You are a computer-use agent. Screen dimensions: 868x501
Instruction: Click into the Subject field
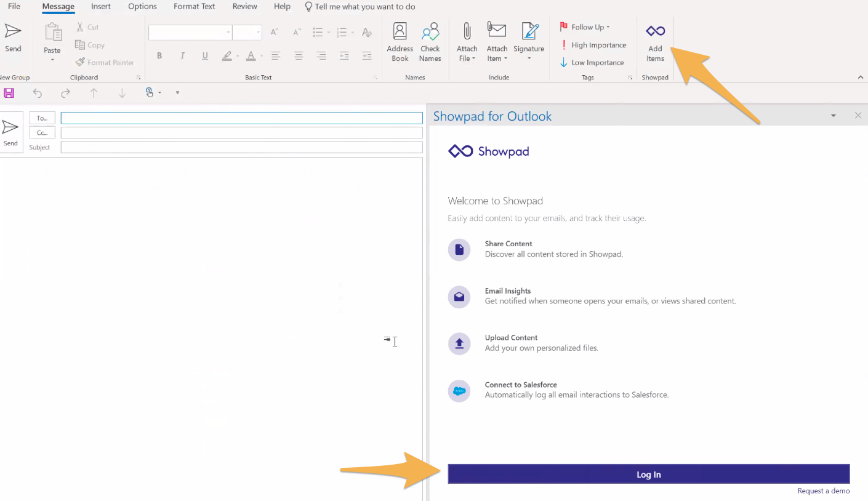tap(241, 148)
